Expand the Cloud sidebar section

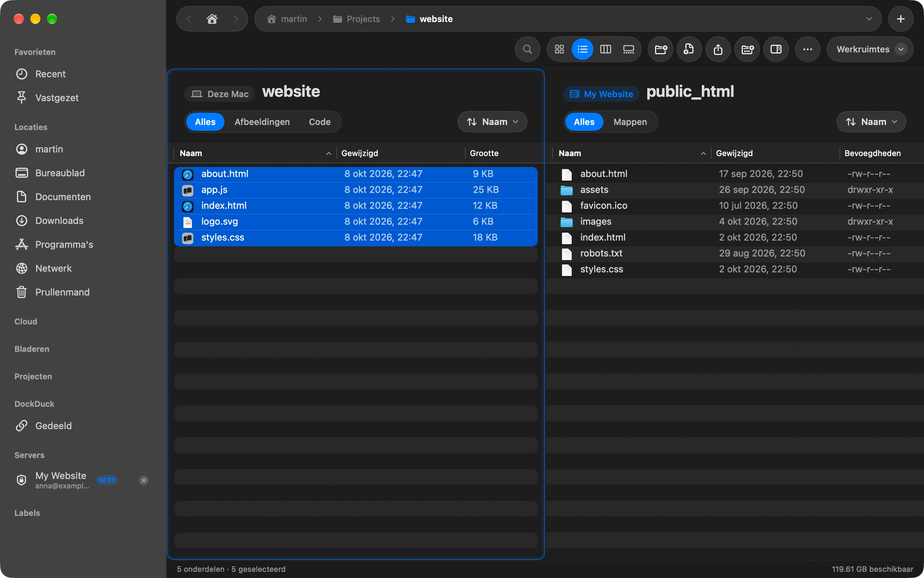pos(26,322)
